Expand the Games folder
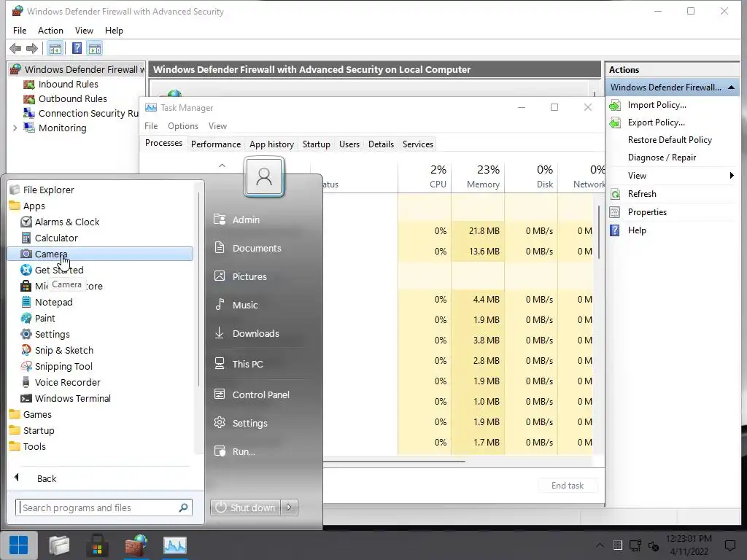This screenshot has height=560, width=747. click(x=37, y=415)
